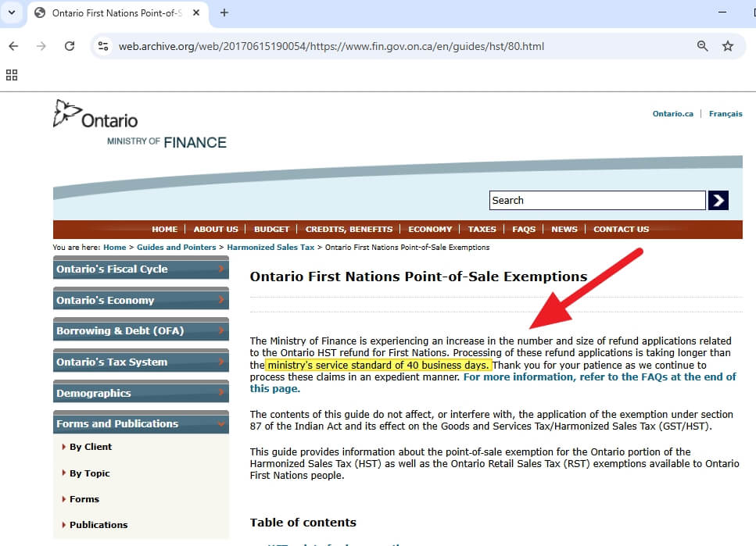Screen dimensions: 756x546
Task: Open the NEWS navigation item
Action: coord(564,230)
